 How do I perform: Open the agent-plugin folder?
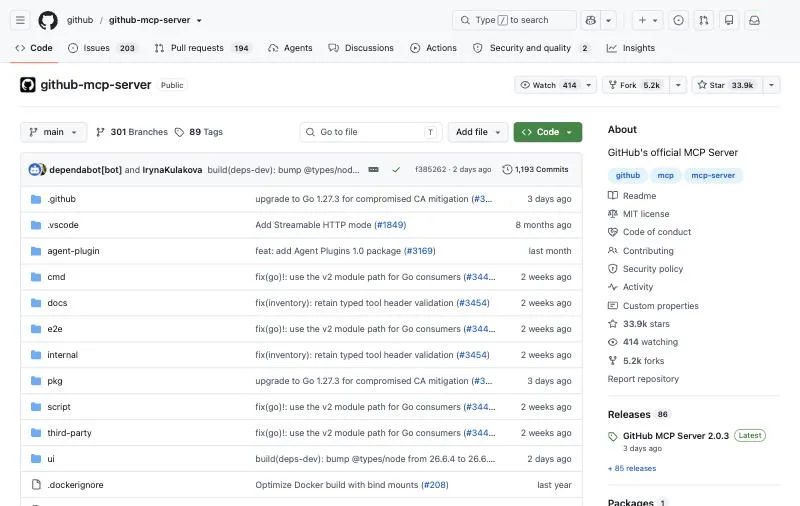tap(73, 251)
